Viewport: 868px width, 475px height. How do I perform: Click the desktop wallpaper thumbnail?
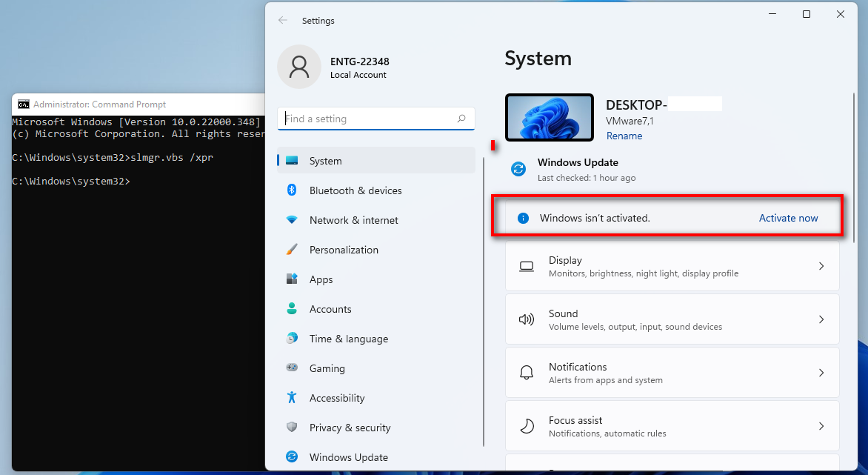pos(549,117)
